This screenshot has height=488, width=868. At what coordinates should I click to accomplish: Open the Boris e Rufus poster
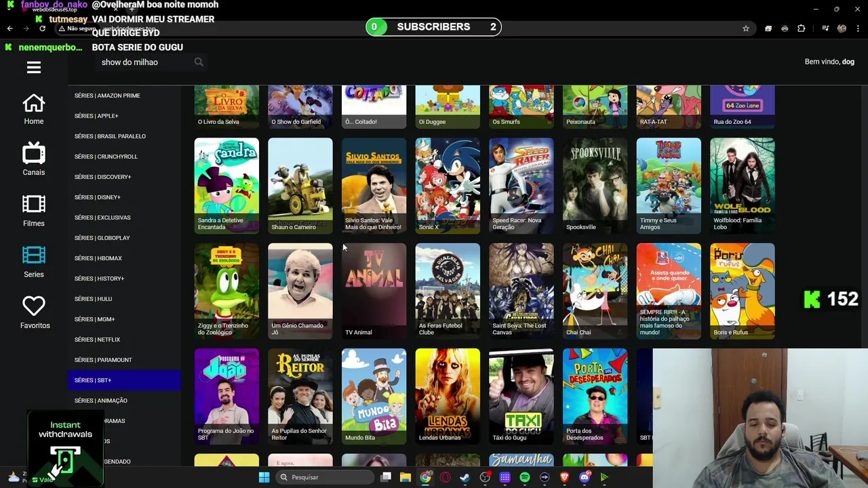tap(743, 291)
